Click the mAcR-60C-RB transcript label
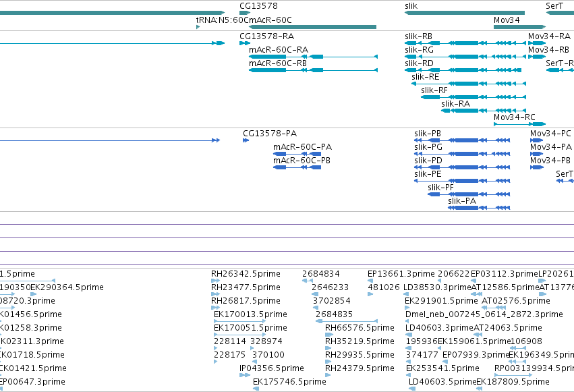This screenshot has width=574, height=392. point(278,63)
